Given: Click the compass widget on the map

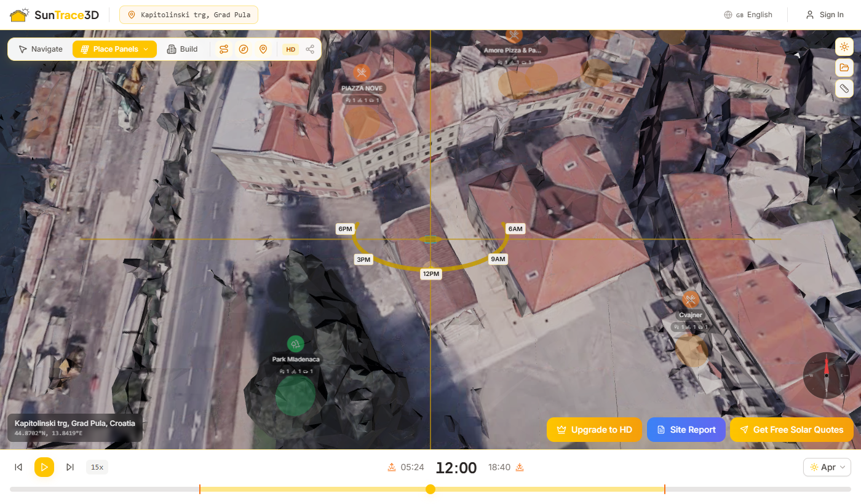Looking at the screenshot, I should 826,375.
